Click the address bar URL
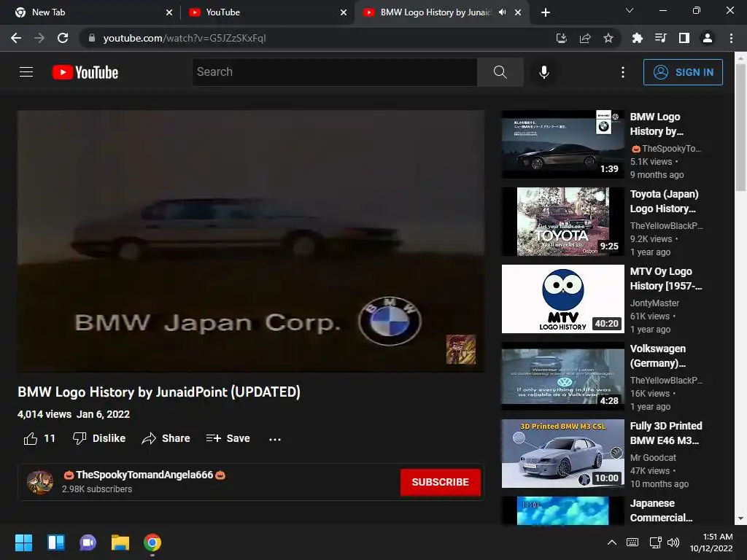 coord(185,38)
